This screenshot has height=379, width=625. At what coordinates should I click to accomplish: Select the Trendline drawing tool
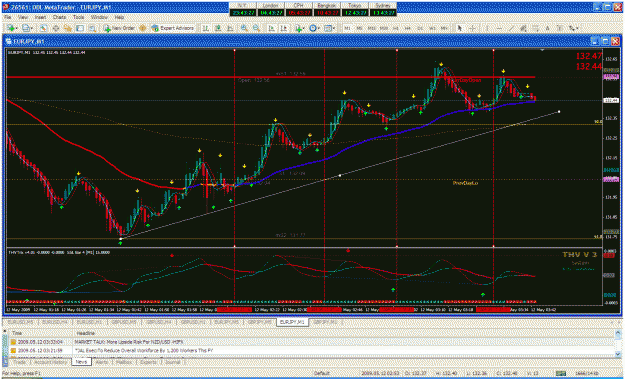click(511, 28)
